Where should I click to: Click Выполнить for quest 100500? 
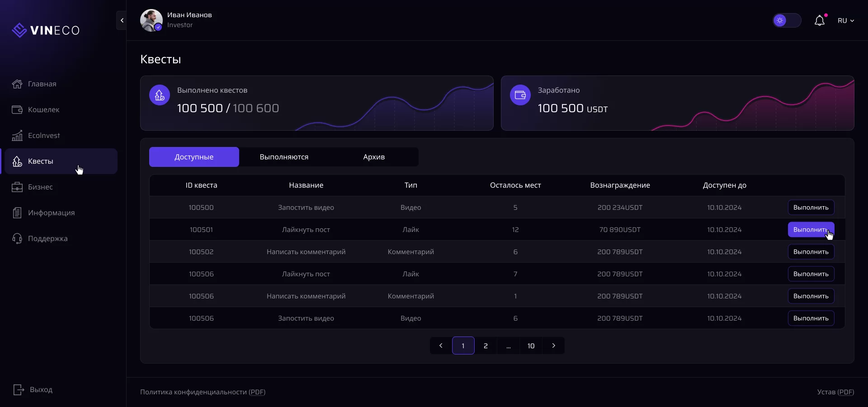[811, 208]
